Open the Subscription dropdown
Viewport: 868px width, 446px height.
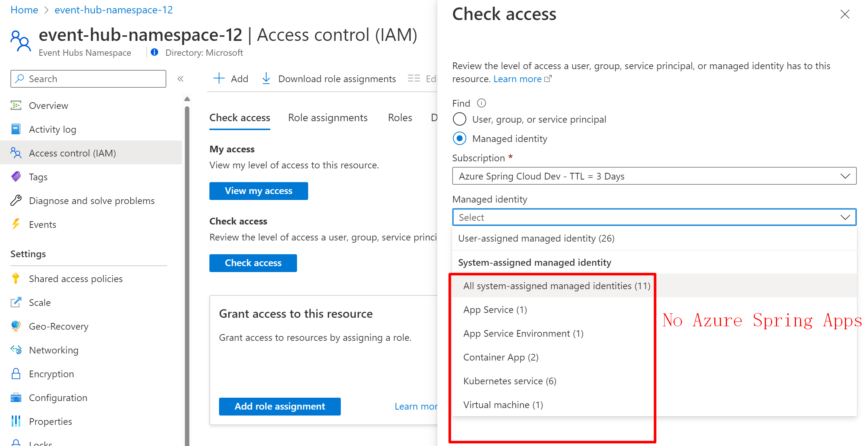[654, 176]
